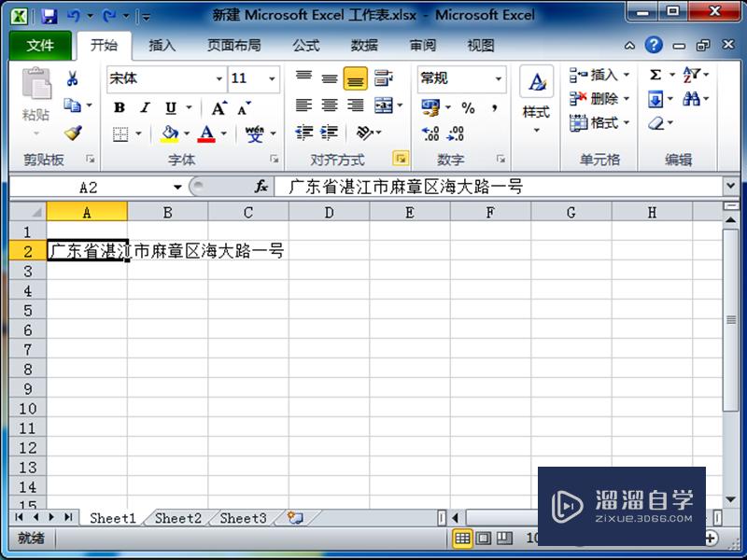Select the merge and center icon
The image size is (747, 560).
[386, 105]
